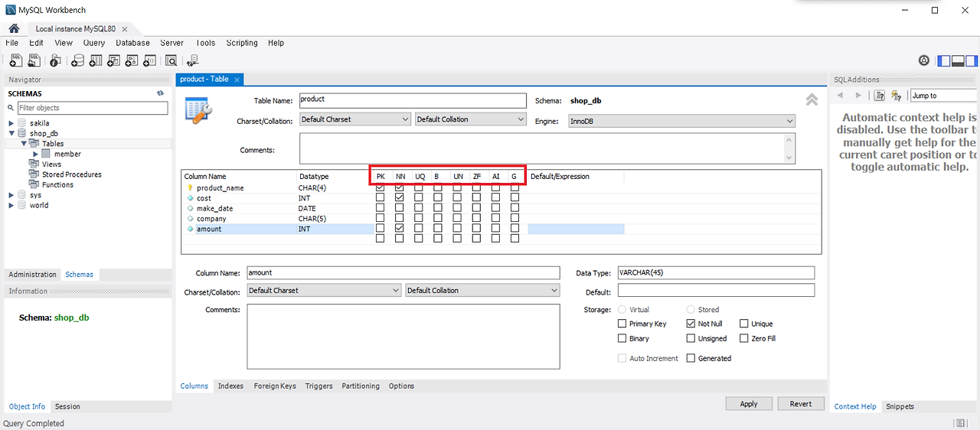Click the Table Name input field
980x430 pixels.
(x=413, y=100)
